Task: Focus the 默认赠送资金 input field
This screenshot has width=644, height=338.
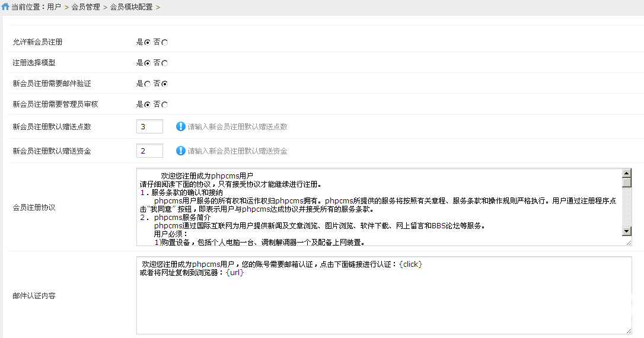Action: click(x=149, y=151)
